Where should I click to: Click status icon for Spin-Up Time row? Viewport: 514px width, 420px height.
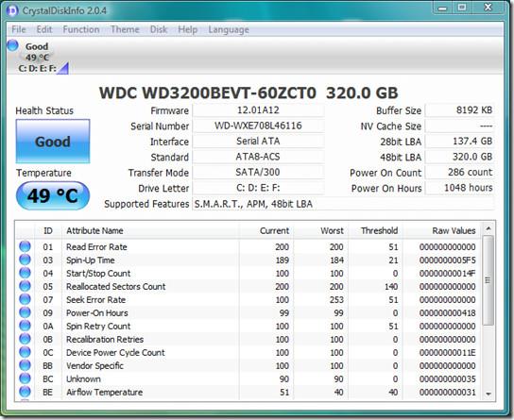click(25, 260)
